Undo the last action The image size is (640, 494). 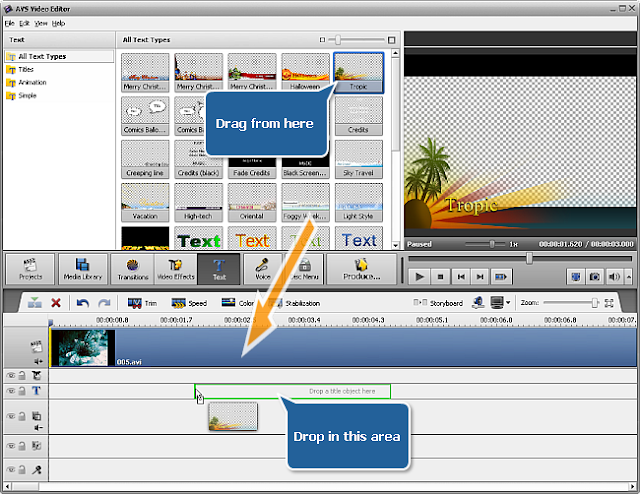click(x=83, y=303)
